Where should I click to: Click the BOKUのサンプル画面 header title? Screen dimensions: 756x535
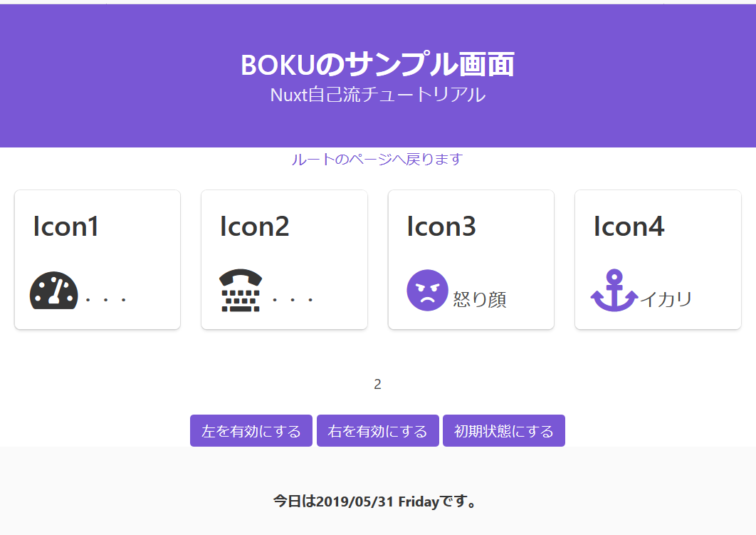[x=377, y=63]
